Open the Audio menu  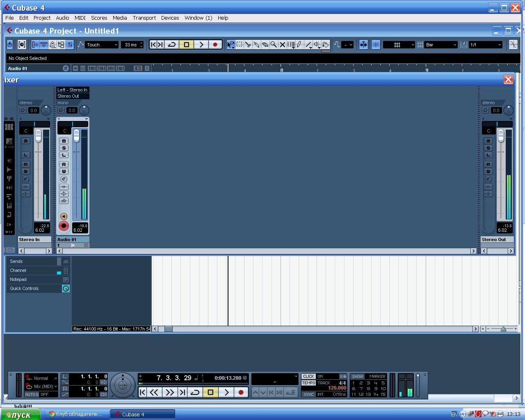62,18
